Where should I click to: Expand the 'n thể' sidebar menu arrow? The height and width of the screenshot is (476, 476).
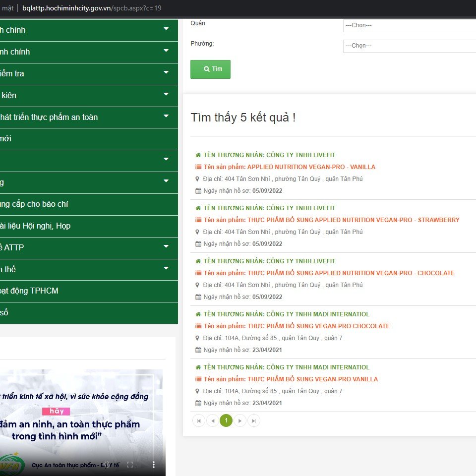click(166, 268)
